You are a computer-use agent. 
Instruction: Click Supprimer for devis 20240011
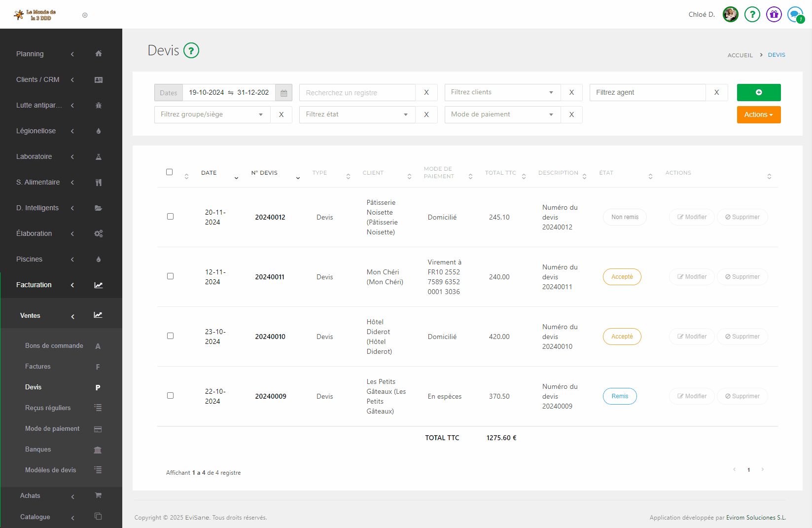coord(742,277)
